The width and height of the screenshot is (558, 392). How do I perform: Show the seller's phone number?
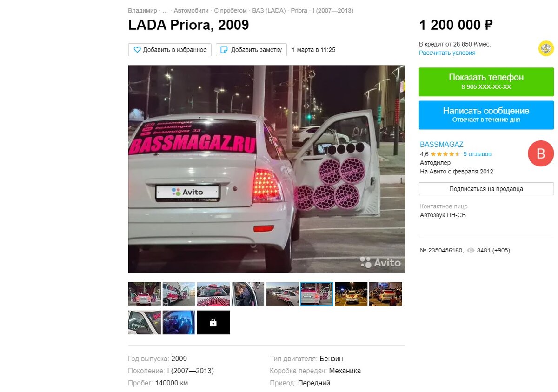pos(486,82)
